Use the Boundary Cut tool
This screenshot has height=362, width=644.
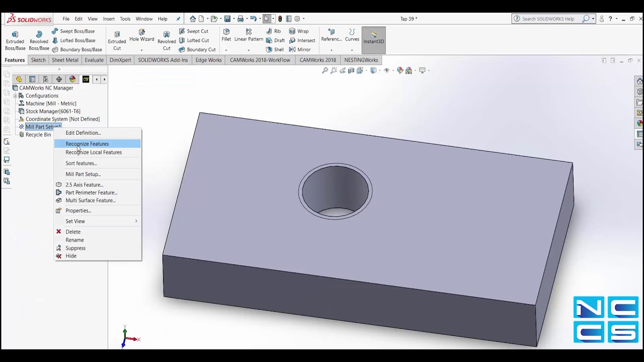tap(197, 49)
